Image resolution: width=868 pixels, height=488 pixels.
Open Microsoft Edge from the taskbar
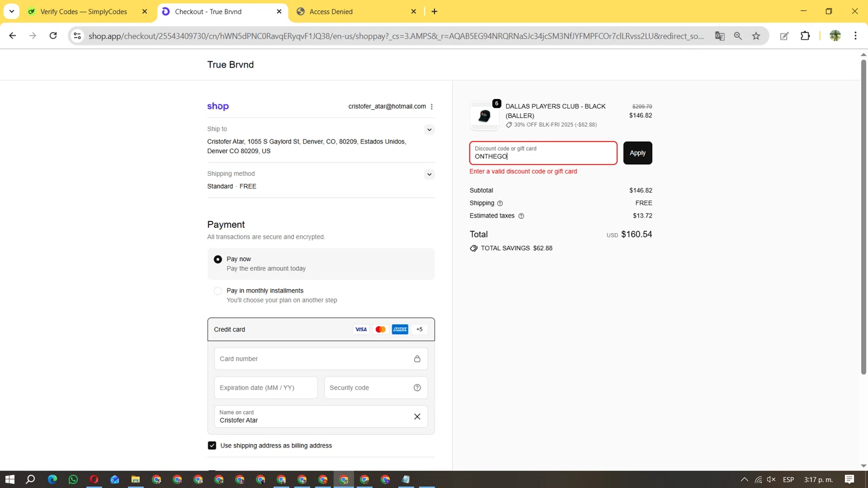click(x=52, y=479)
